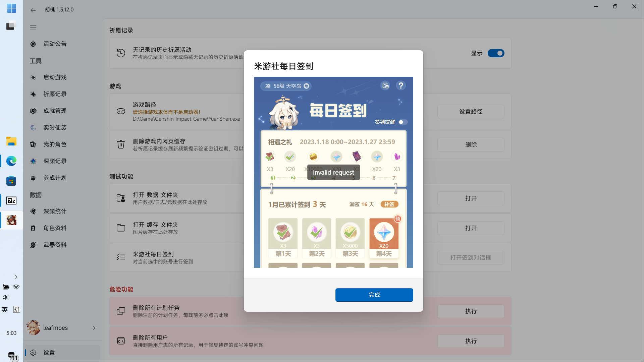Click the help question mark in the sign-in dialog
Screen dimensions: 644x362
point(401,85)
